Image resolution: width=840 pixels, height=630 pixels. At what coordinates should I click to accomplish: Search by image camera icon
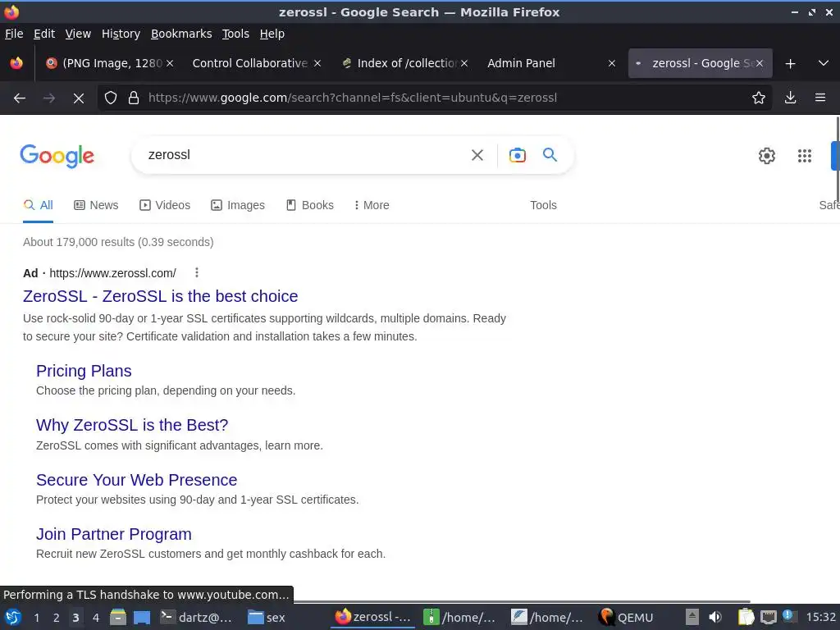coord(518,155)
